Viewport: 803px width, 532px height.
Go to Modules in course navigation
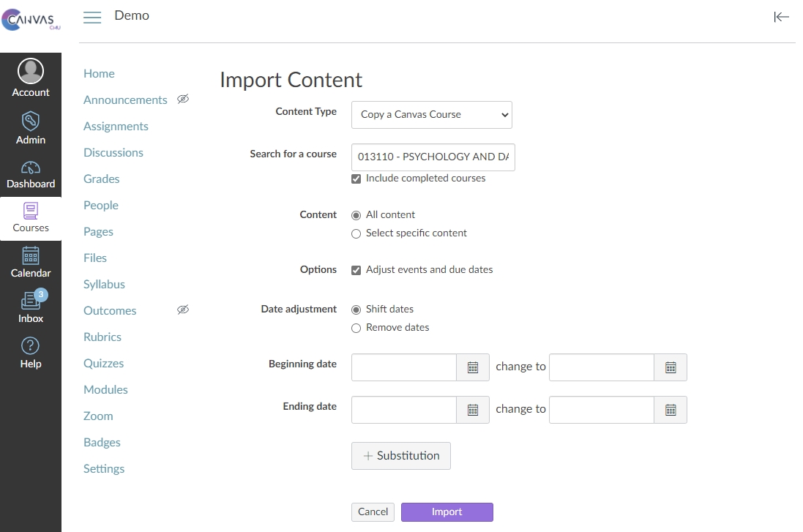point(105,389)
